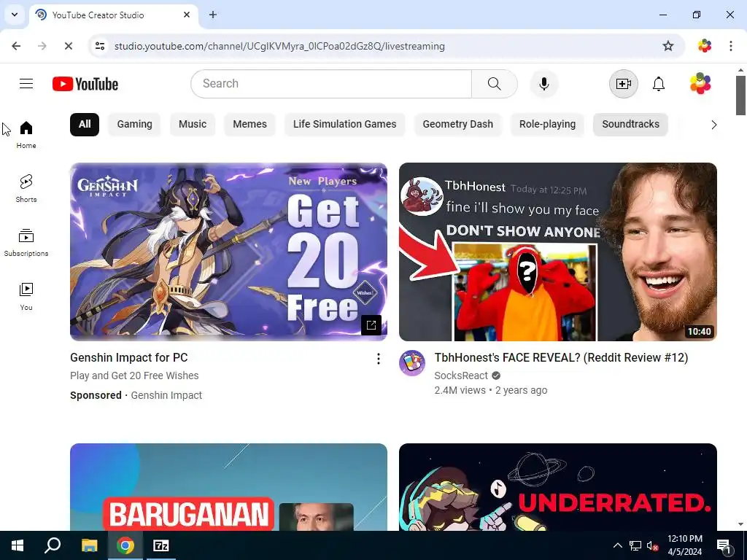The width and height of the screenshot is (747, 560).
Task: Open the tab search dropdown
Action: (x=15, y=15)
